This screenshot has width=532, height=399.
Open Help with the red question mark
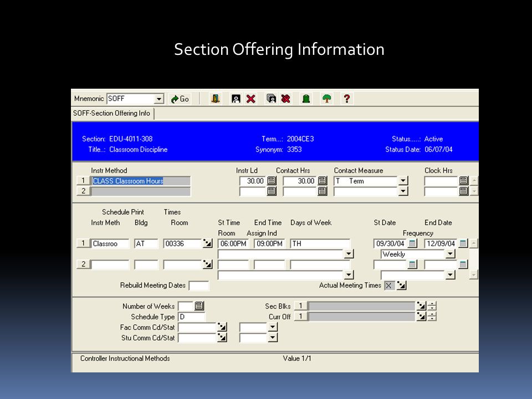coord(346,99)
